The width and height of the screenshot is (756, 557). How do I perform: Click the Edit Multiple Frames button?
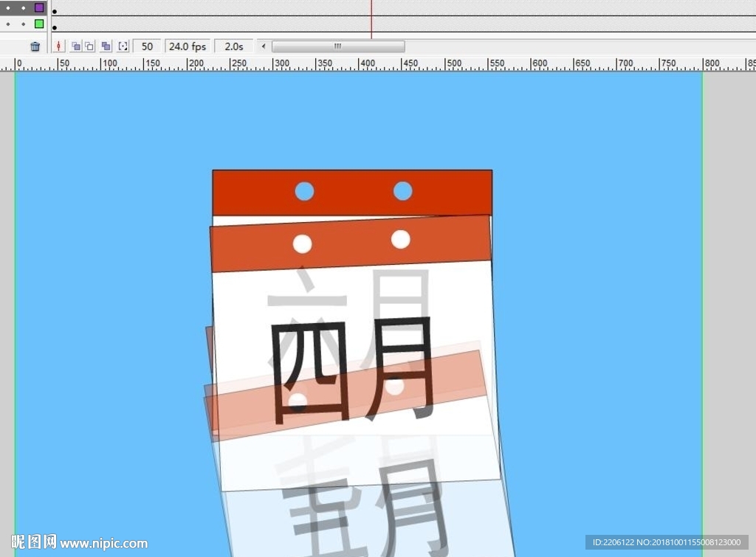pos(106,46)
